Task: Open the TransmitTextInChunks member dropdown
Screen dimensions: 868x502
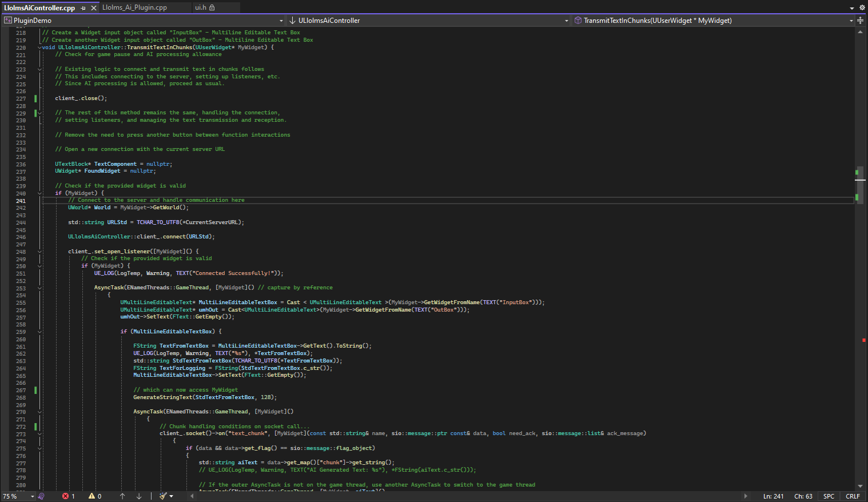Action: (x=851, y=21)
